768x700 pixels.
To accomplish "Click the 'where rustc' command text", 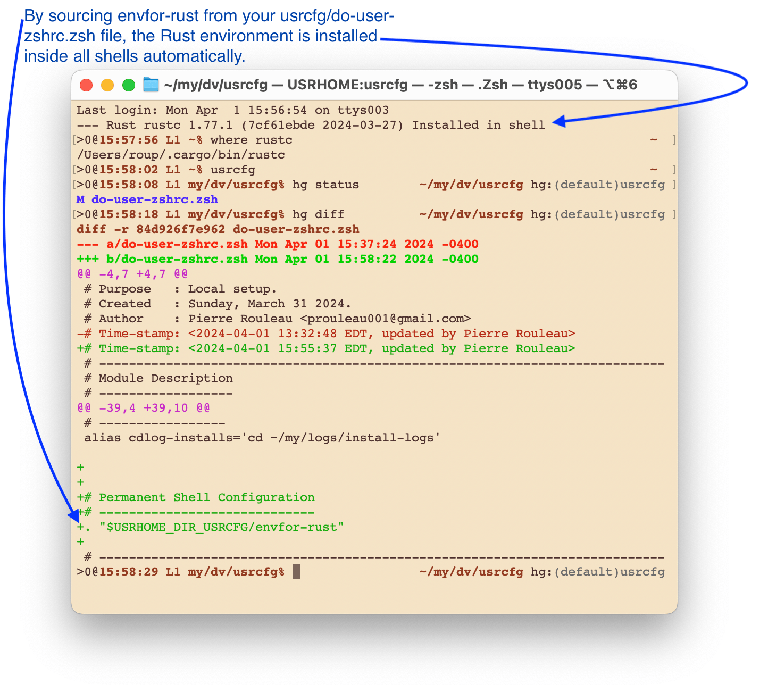I will [x=251, y=140].
